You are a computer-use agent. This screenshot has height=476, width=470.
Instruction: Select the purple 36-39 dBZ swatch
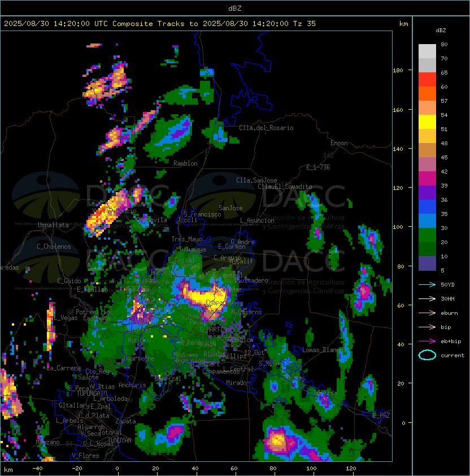coord(427,192)
